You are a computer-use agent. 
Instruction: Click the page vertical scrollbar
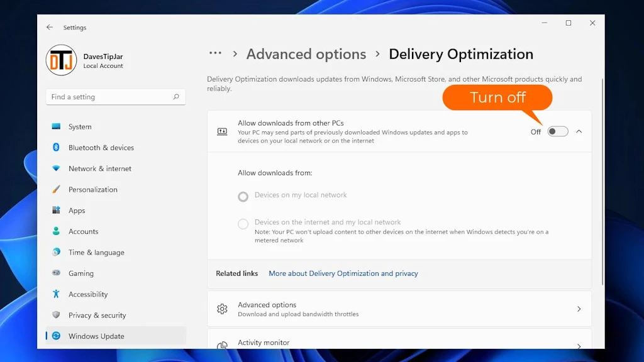[602, 182]
